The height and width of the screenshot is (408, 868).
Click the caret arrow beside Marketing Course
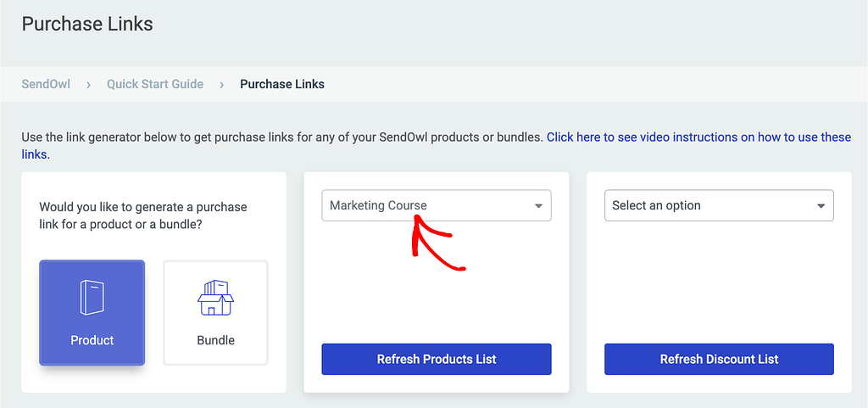click(538, 206)
